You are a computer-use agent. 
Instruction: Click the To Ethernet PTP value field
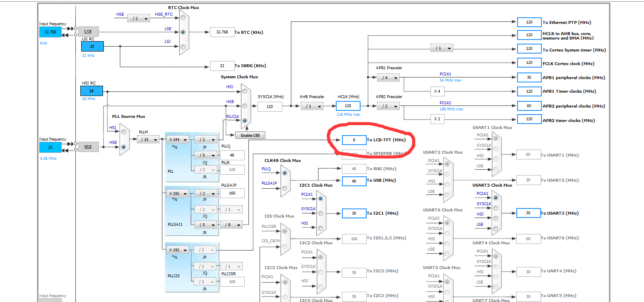[x=529, y=22]
